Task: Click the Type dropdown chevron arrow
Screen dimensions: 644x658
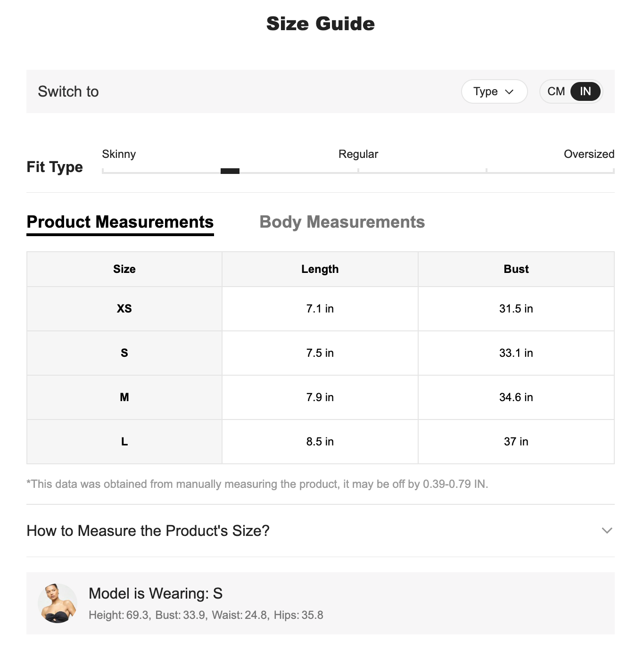Action: click(509, 92)
